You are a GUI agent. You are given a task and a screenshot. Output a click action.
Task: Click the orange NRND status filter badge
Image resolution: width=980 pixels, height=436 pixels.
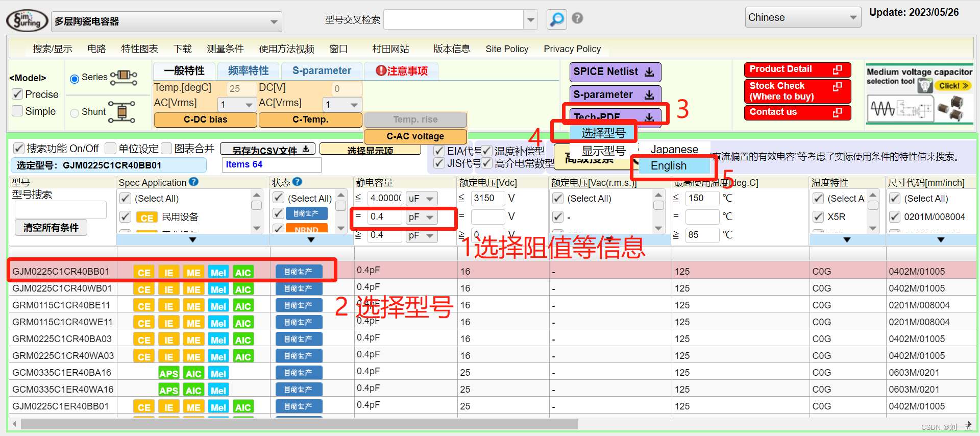pyautogui.click(x=306, y=229)
